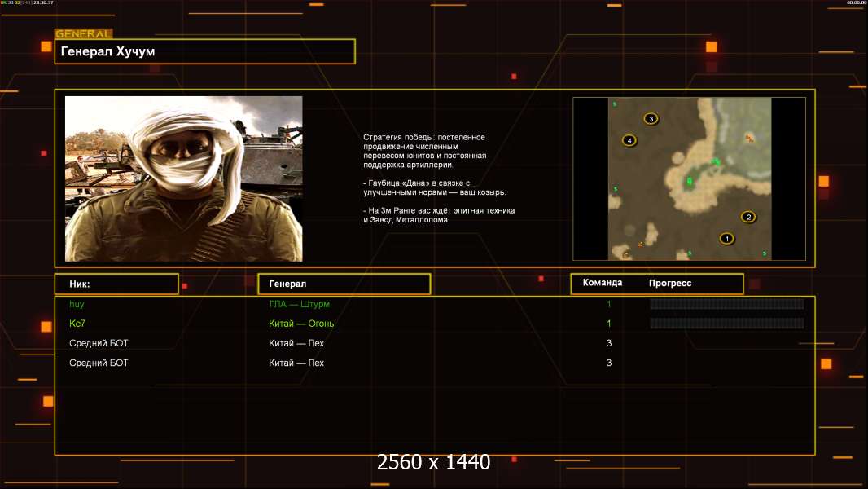
Task: Select start position marker 2 on the minimap
Action: point(747,217)
